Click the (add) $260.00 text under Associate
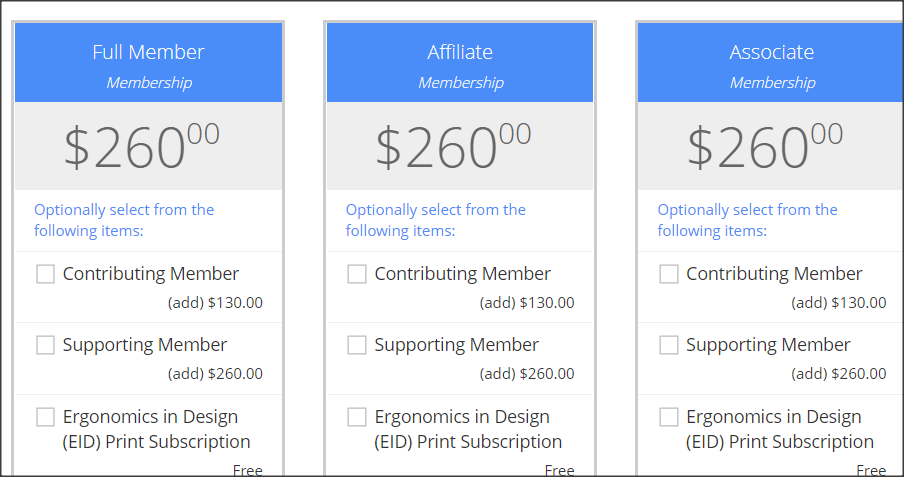This screenshot has height=477, width=904. [x=838, y=374]
